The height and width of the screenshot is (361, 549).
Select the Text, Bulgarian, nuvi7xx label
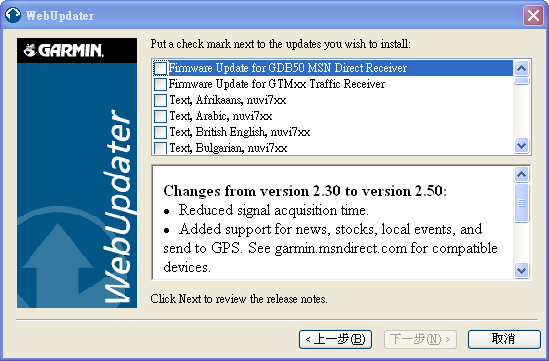pos(228,148)
